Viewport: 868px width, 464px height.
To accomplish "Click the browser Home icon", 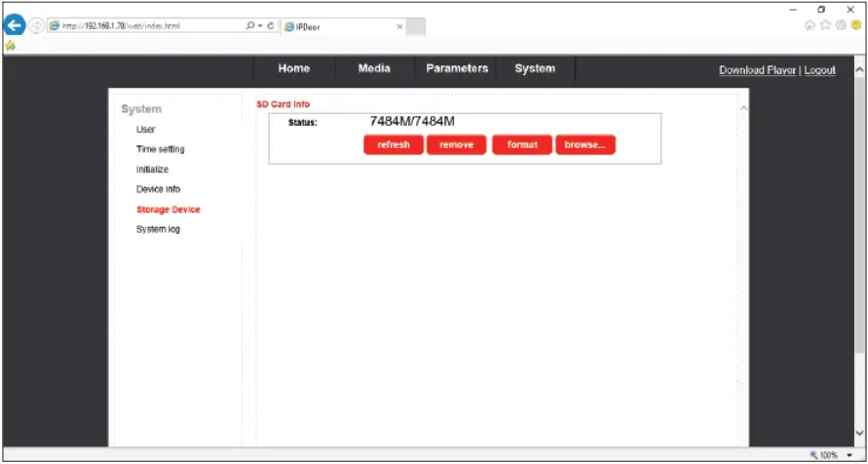I will click(810, 25).
